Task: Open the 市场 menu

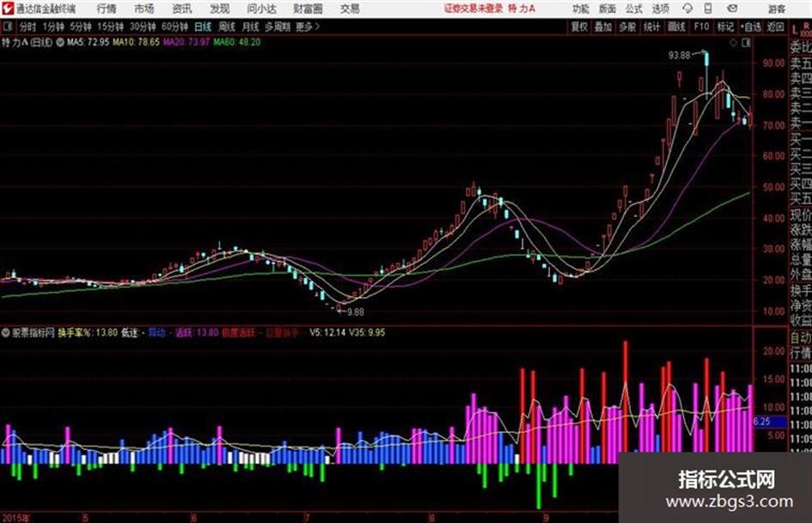Action: pyautogui.click(x=144, y=9)
